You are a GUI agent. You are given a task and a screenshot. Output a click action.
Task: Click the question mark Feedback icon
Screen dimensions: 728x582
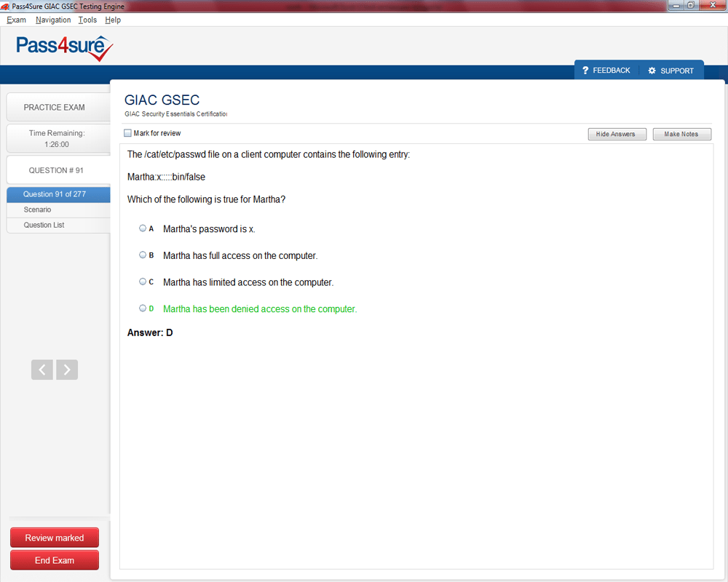(585, 70)
